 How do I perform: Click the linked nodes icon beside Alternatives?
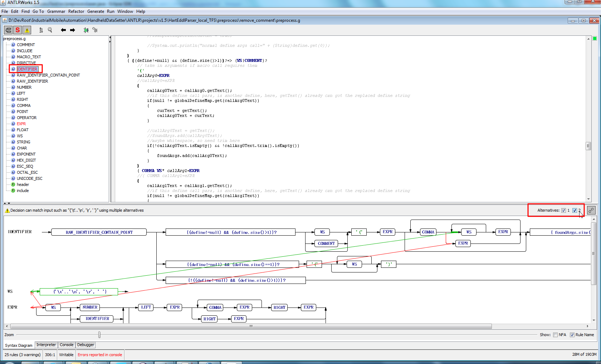coord(591,210)
